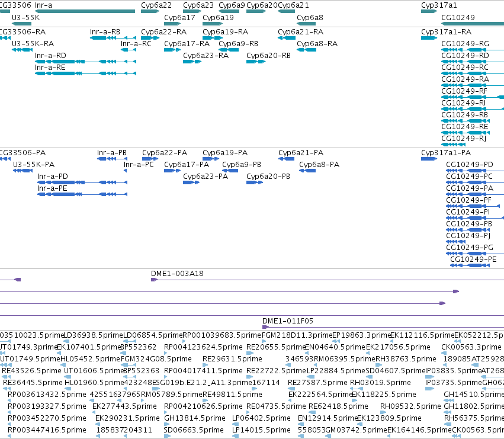Select transcript Cyp6a19-RA
Image resolution: width=504 pixels, height=439 pixels.
pos(213,38)
